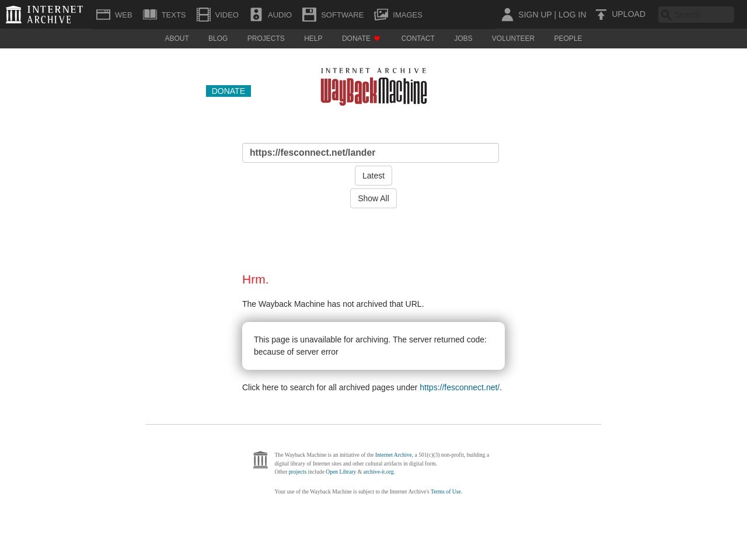Open the projects footer link
The width and height of the screenshot is (747, 560).
[298, 472]
